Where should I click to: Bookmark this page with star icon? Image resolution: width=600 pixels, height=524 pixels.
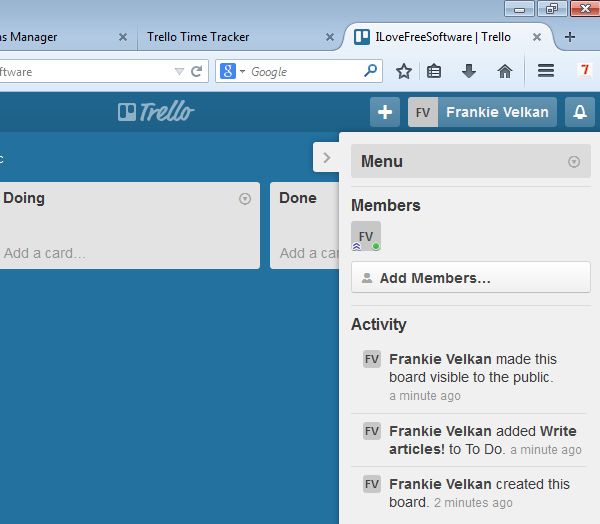click(404, 71)
